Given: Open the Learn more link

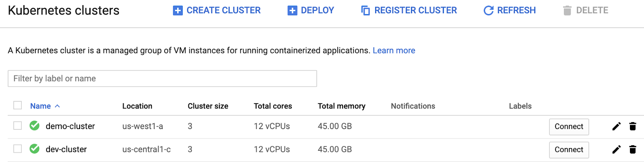Looking at the screenshot, I should pos(394,51).
